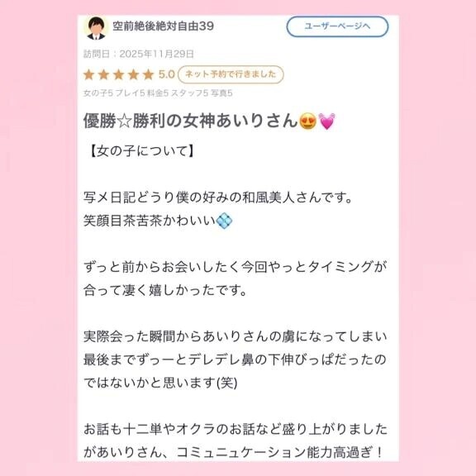Screen dimensions: 476x476
Task: Click the third rating star
Action: coord(119,74)
